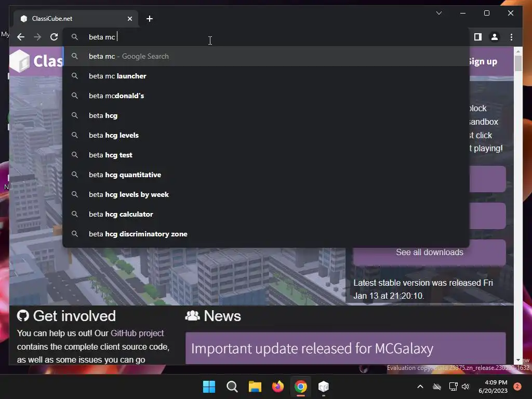Screen dimensions: 532x399
Task: Click the network status tray icon
Action: [453, 387]
